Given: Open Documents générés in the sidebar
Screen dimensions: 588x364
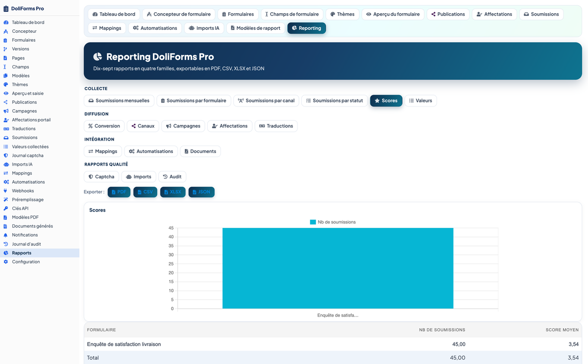Looking at the screenshot, I should (x=39, y=226).
